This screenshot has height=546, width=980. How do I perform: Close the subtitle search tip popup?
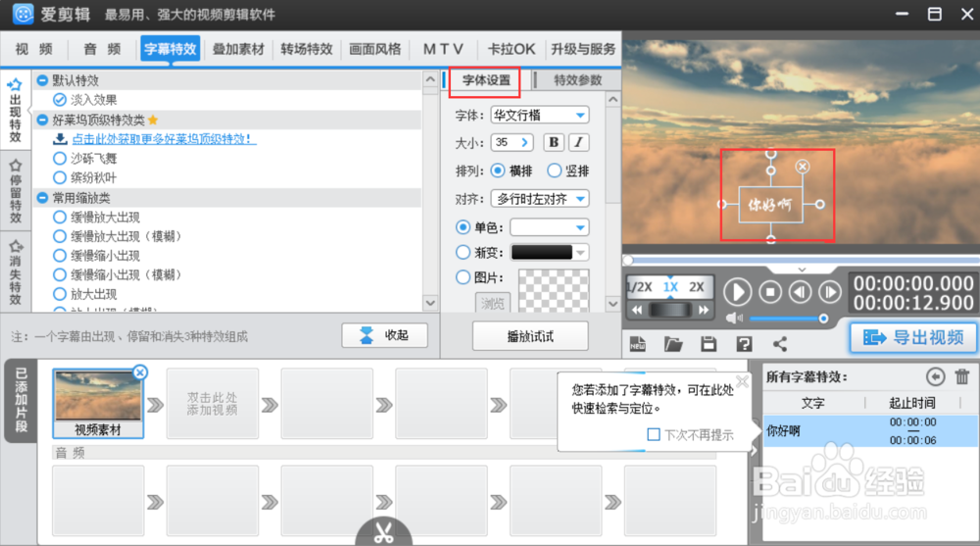tap(742, 381)
